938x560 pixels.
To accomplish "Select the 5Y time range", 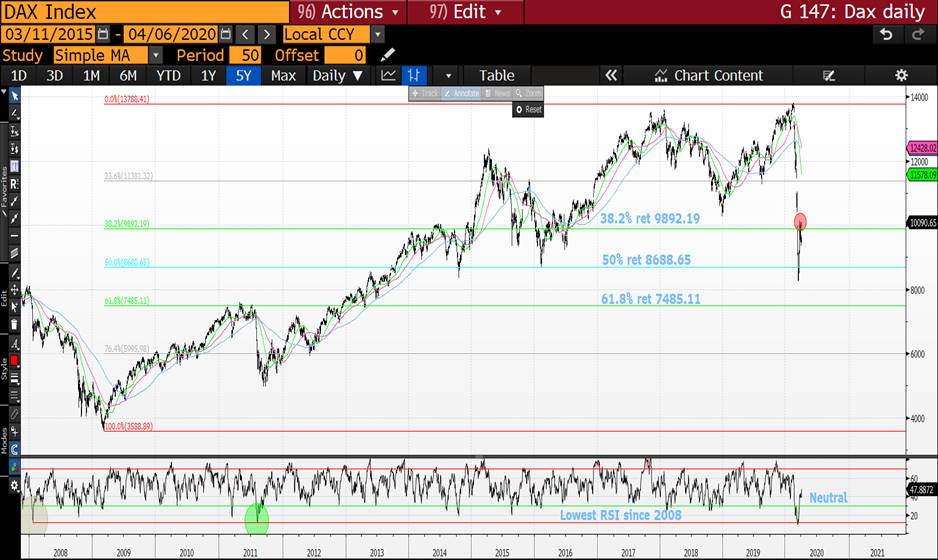I will [243, 75].
